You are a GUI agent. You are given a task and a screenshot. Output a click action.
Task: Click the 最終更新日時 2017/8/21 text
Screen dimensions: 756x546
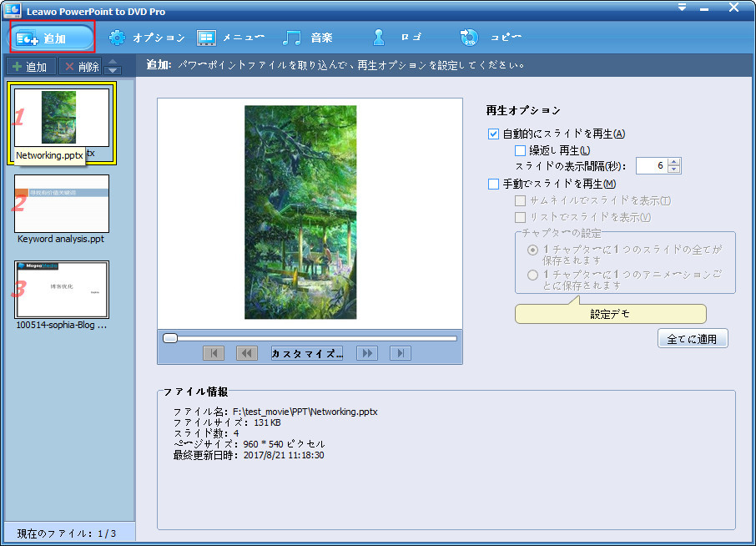coord(249,455)
